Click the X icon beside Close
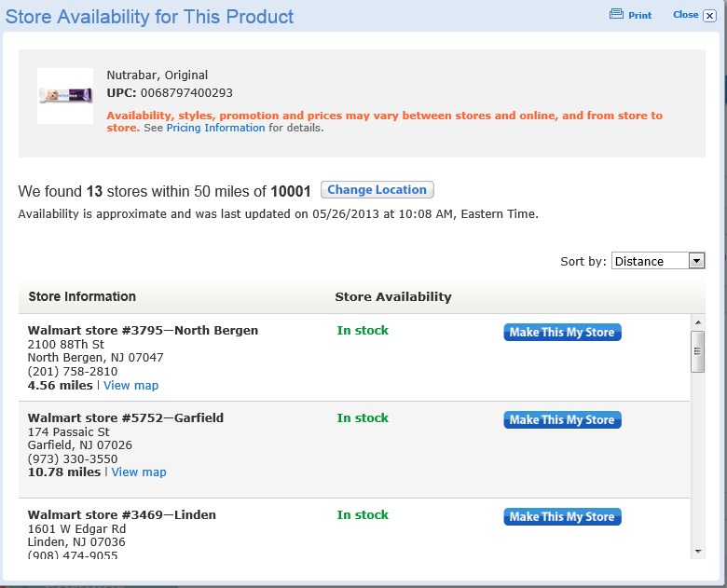The image size is (727, 588). click(706, 15)
